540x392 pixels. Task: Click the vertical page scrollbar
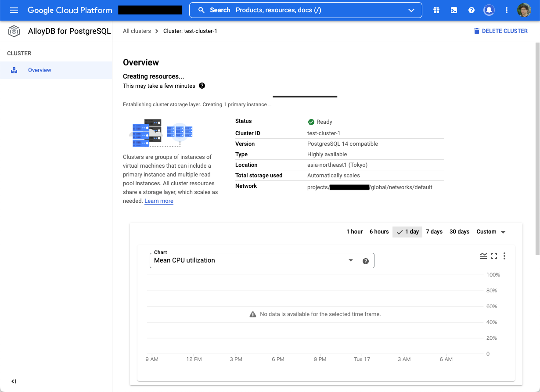[537, 132]
